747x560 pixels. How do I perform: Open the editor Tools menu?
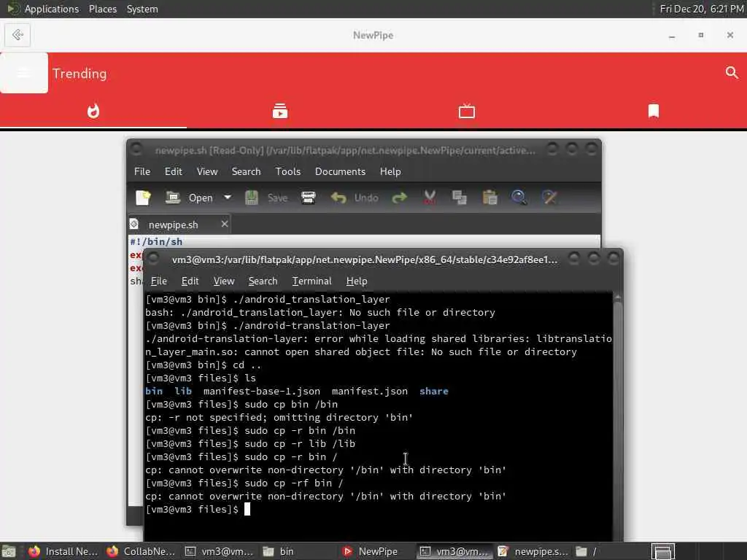tap(287, 171)
